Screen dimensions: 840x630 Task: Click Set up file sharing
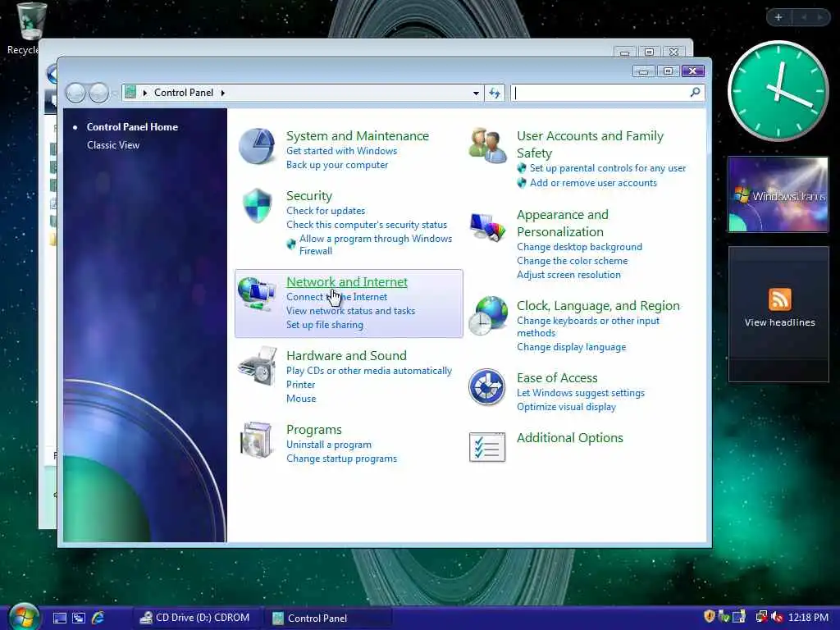click(325, 325)
